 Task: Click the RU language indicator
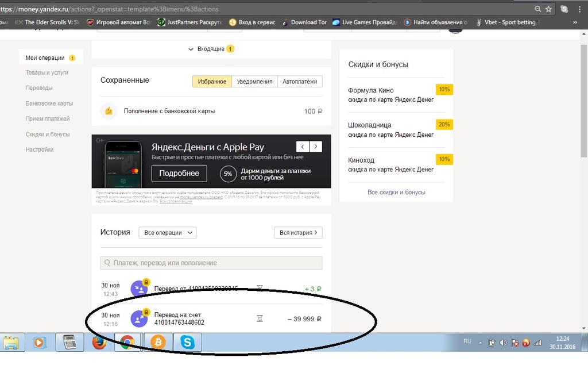(x=467, y=341)
